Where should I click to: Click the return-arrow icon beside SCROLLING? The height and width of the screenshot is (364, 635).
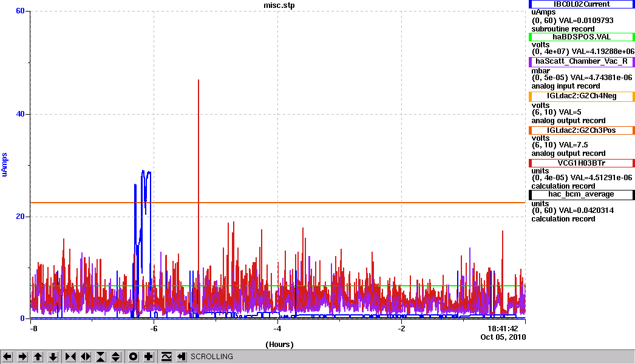(181, 357)
